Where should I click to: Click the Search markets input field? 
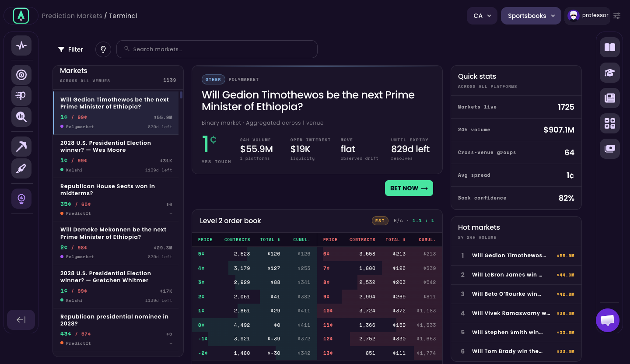pyautogui.click(x=217, y=49)
